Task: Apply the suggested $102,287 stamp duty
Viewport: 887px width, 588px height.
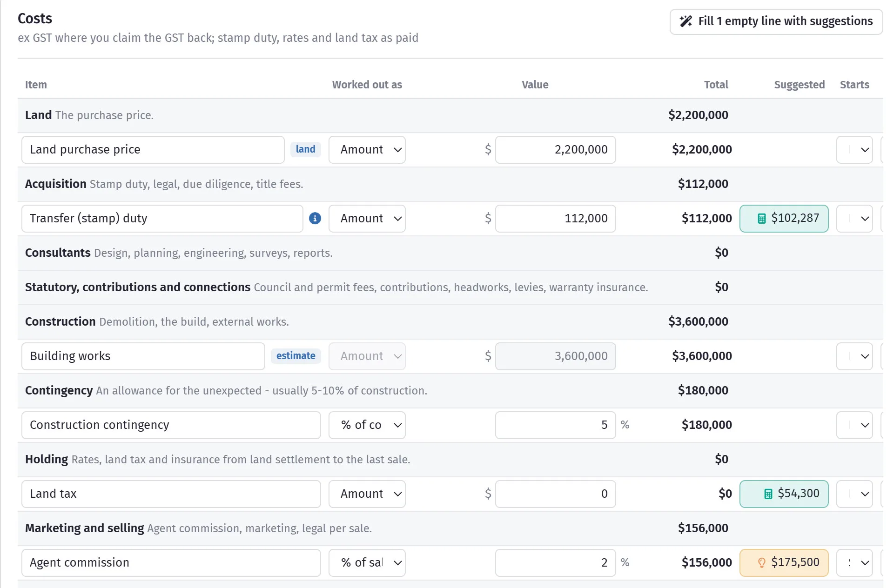Action: [784, 218]
